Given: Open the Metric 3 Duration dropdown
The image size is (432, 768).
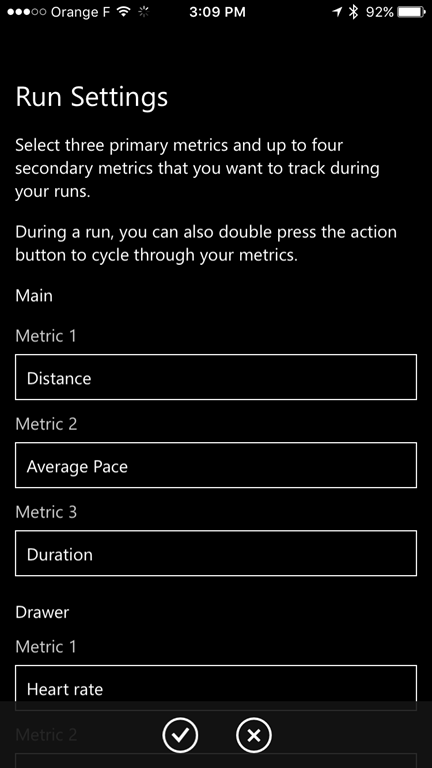Looking at the screenshot, I should 216,553.
